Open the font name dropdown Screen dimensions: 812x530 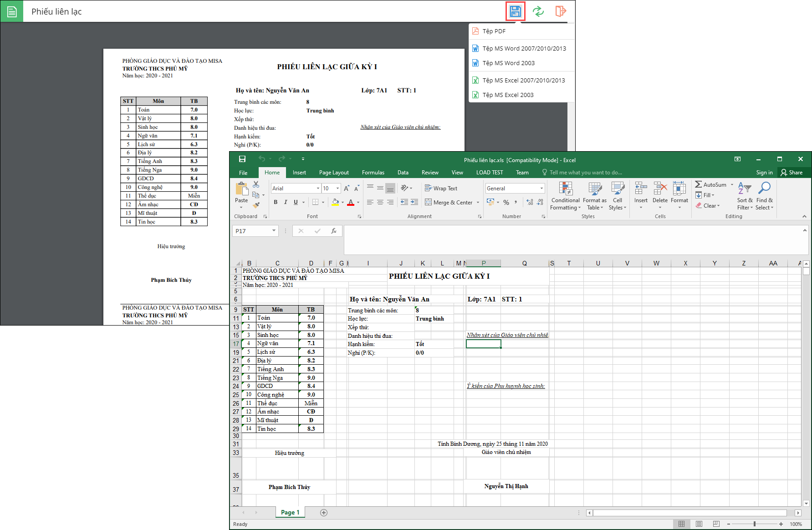click(x=318, y=189)
